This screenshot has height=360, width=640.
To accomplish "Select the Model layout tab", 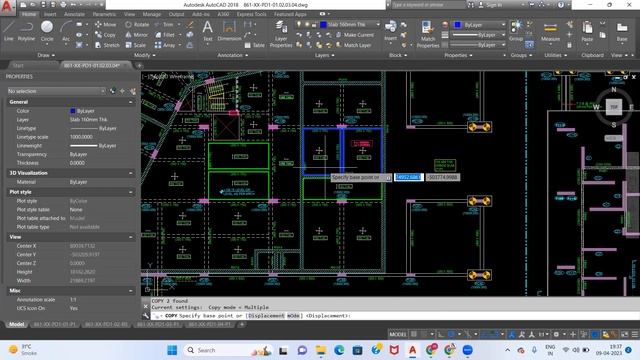I will [17, 324].
